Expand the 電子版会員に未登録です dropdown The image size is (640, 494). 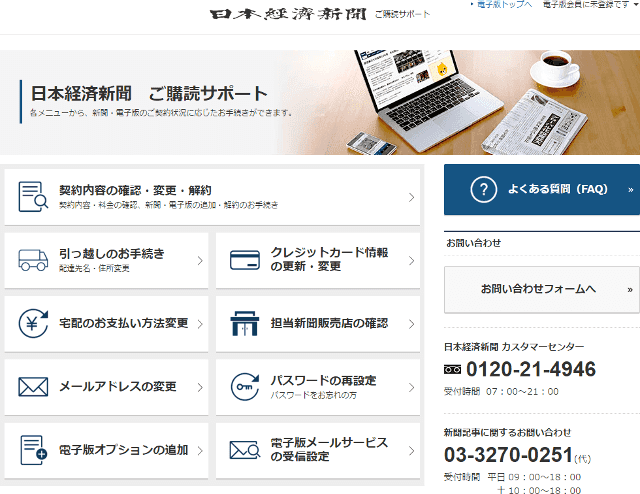[589, 4]
